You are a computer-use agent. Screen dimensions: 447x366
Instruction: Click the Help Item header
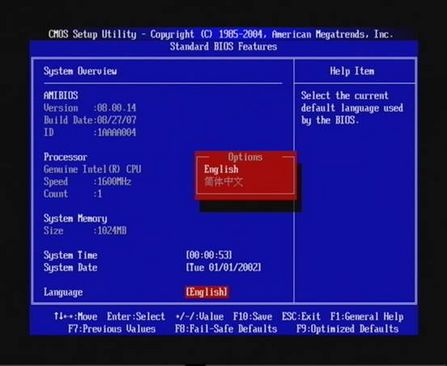[352, 71]
